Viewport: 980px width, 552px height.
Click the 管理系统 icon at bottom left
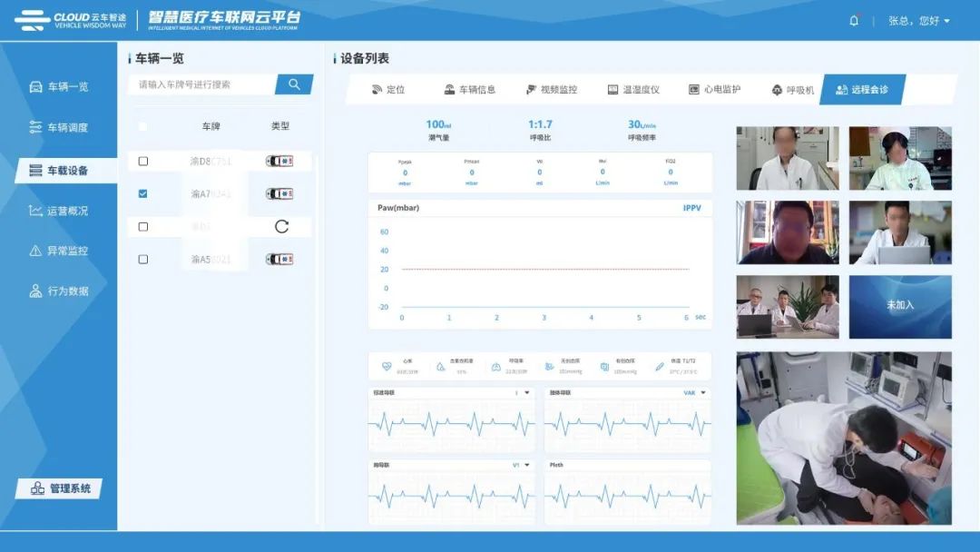click(37, 488)
